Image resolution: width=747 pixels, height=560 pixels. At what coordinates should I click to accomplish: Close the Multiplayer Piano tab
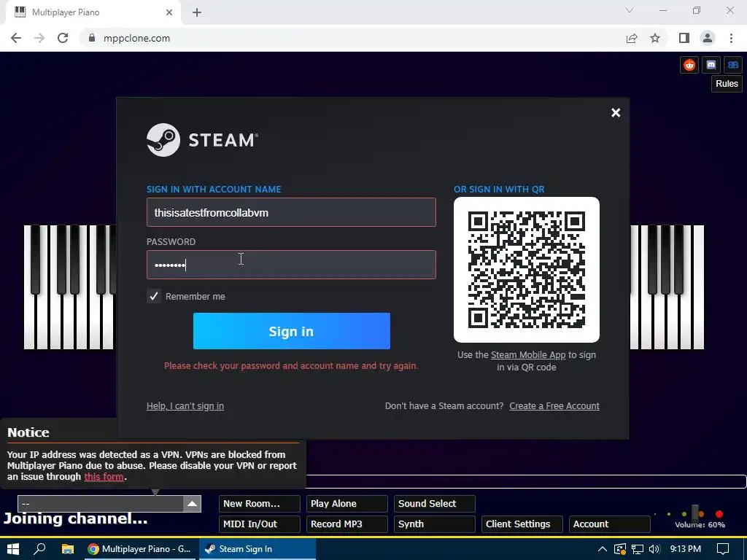[x=169, y=12]
